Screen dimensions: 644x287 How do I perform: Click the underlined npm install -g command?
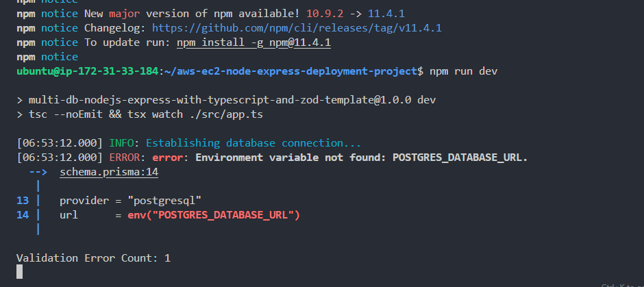tap(253, 42)
